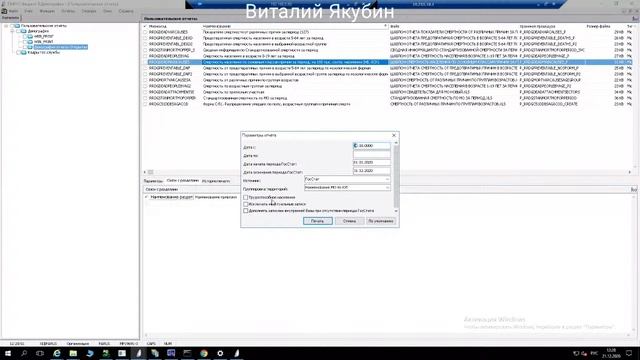
Task: Check the box of the Форма С51 row
Action: pyautogui.click(x=145, y=104)
